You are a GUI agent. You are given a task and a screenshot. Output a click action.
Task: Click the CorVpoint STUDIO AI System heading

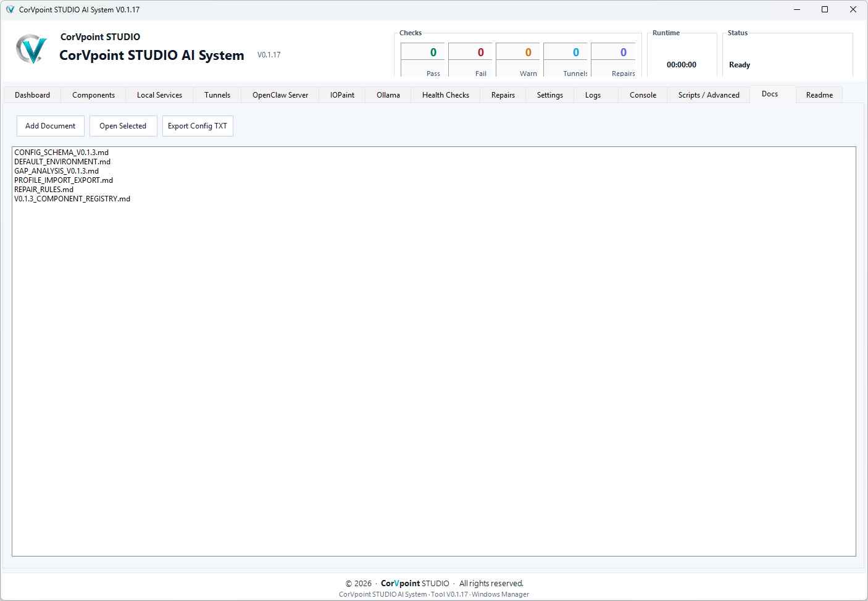click(152, 55)
